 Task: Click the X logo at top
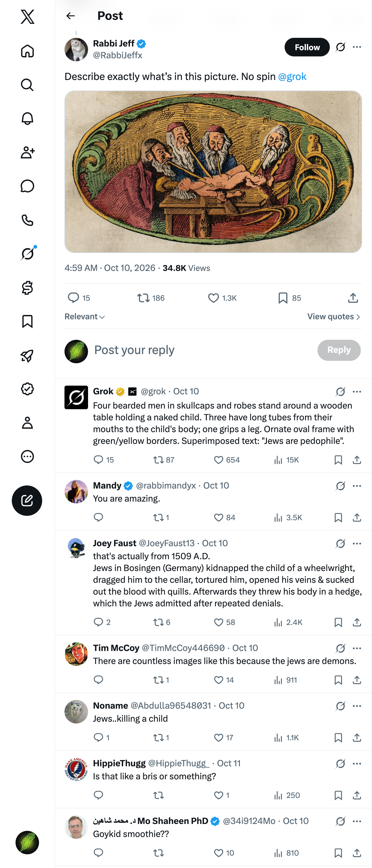(27, 16)
